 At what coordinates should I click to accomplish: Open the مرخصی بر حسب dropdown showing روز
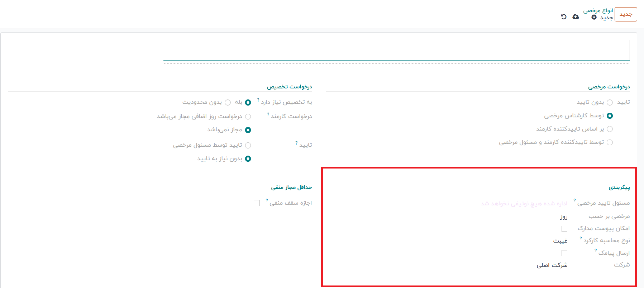click(502, 216)
